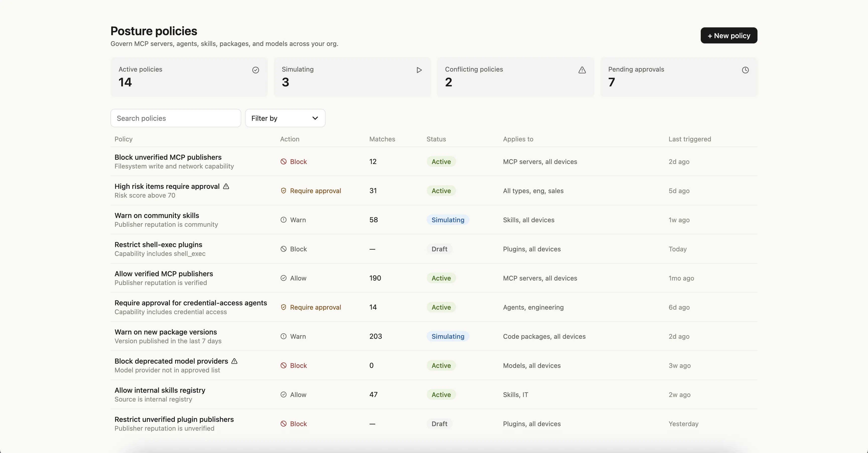The image size is (868, 453).
Task: Focus the Search policies field
Action: tap(176, 118)
